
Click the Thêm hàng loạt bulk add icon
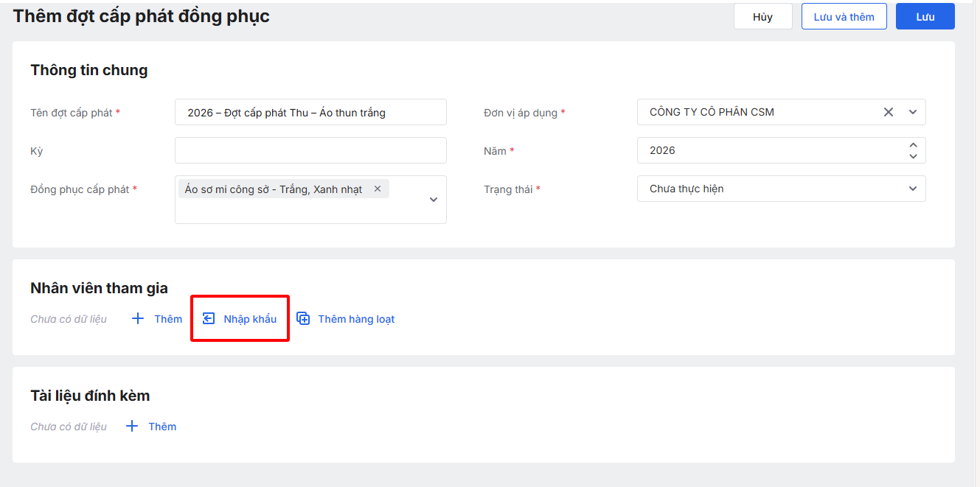303,319
